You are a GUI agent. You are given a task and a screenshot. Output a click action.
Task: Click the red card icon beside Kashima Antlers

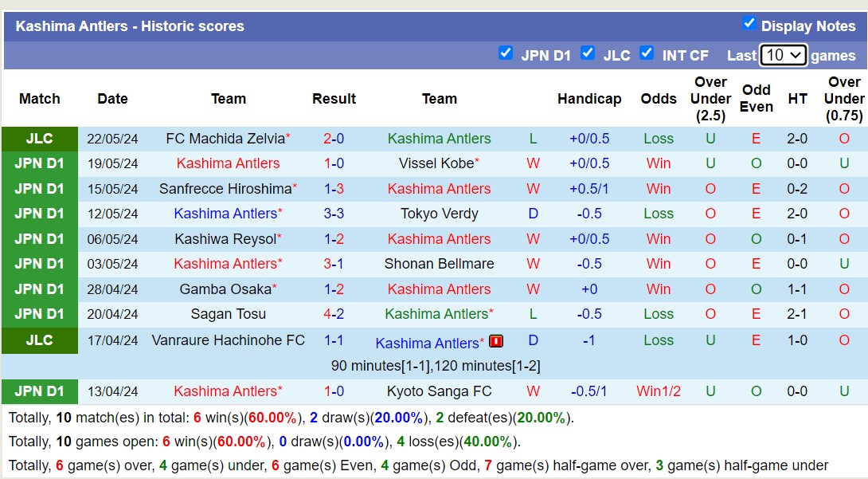[496, 341]
